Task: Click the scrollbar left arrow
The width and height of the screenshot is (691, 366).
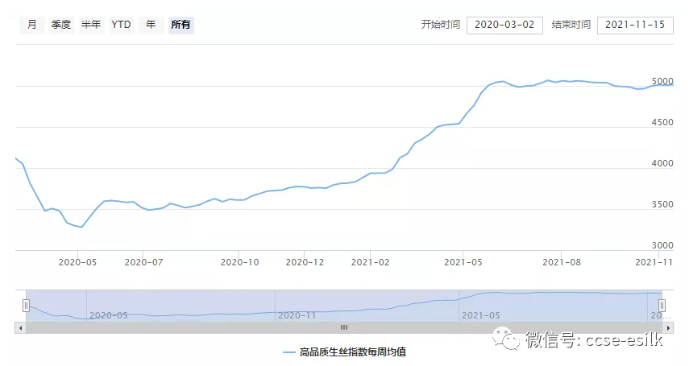Action: (20, 328)
